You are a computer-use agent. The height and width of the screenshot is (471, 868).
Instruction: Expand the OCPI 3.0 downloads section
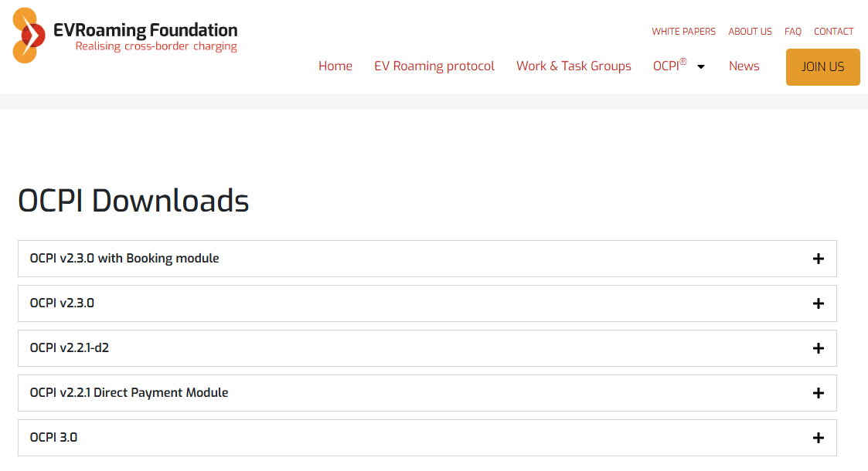427,437
